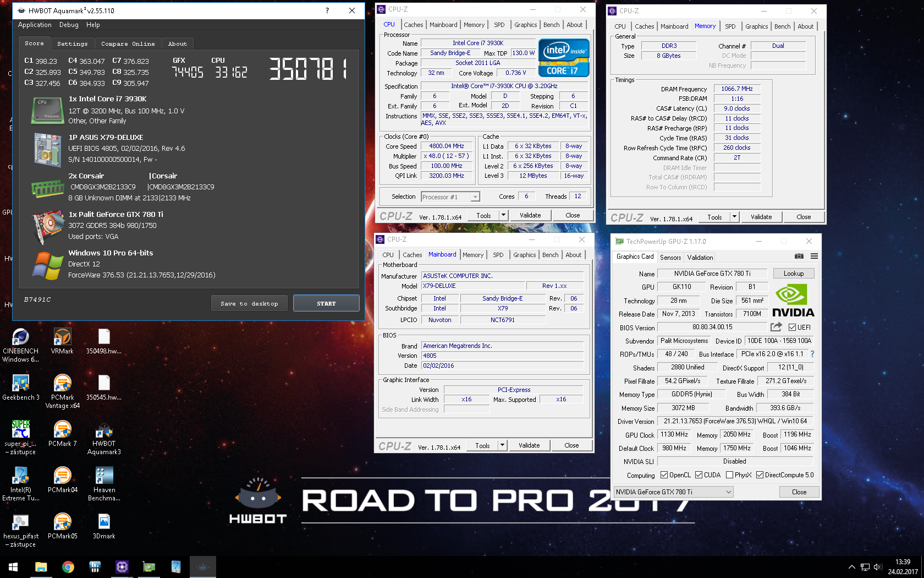This screenshot has width=924, height=578.
Task: Open Tools dropdown arrow in Memory CPU-Z window
Action: tap(734, 217)
